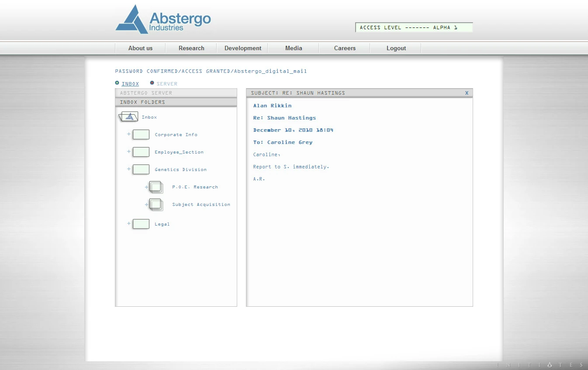Open the P.O.E. Research folder label
The height and width of the screenshot is (370, 588).
[195, 187]
